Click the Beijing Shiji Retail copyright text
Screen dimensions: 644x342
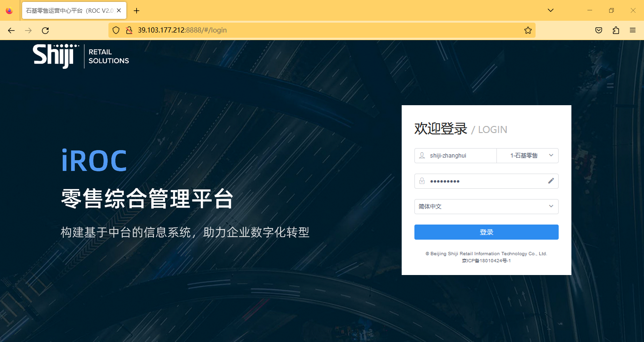click(487, 254)
